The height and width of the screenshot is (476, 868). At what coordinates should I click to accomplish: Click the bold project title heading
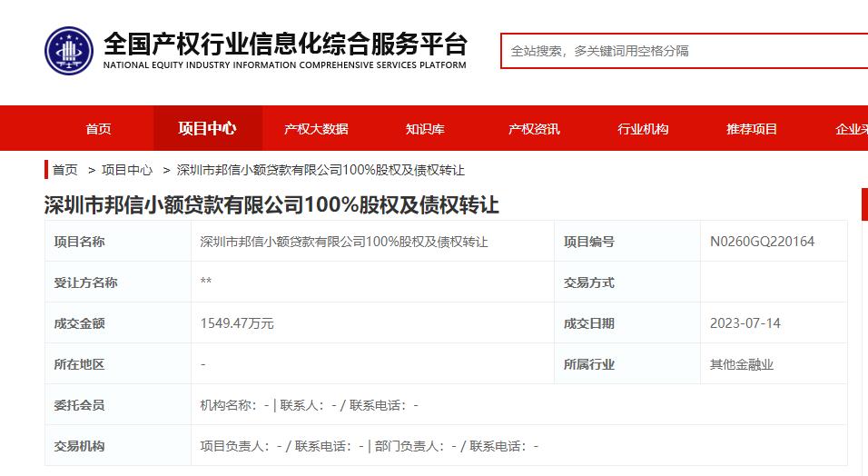pyautogui.click(x=271, y=204)
